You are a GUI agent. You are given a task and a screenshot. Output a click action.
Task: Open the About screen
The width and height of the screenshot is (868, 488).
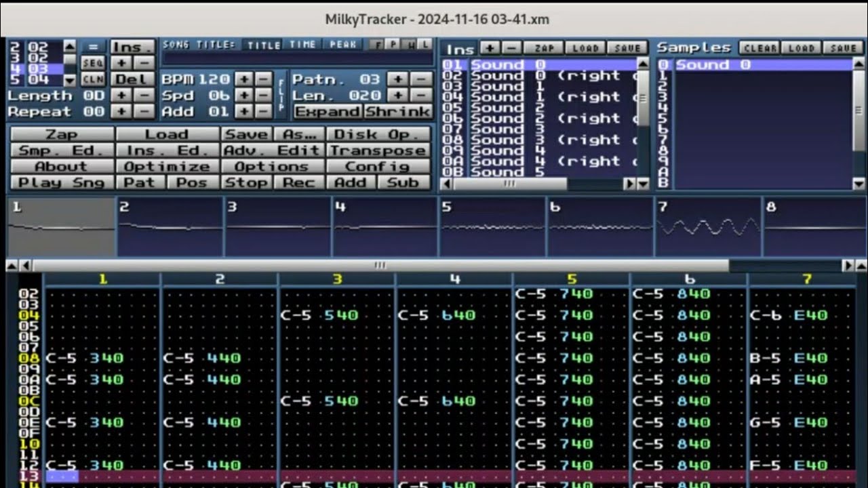coord(62,166)
